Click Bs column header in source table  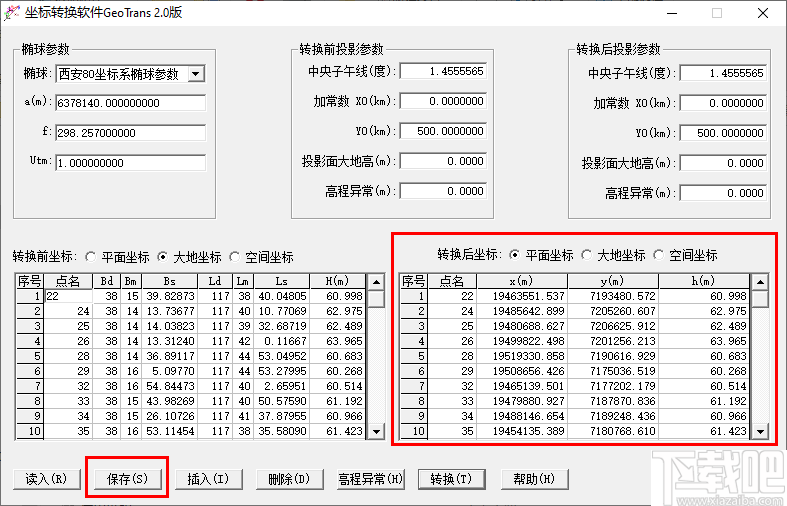pos(170,281)
